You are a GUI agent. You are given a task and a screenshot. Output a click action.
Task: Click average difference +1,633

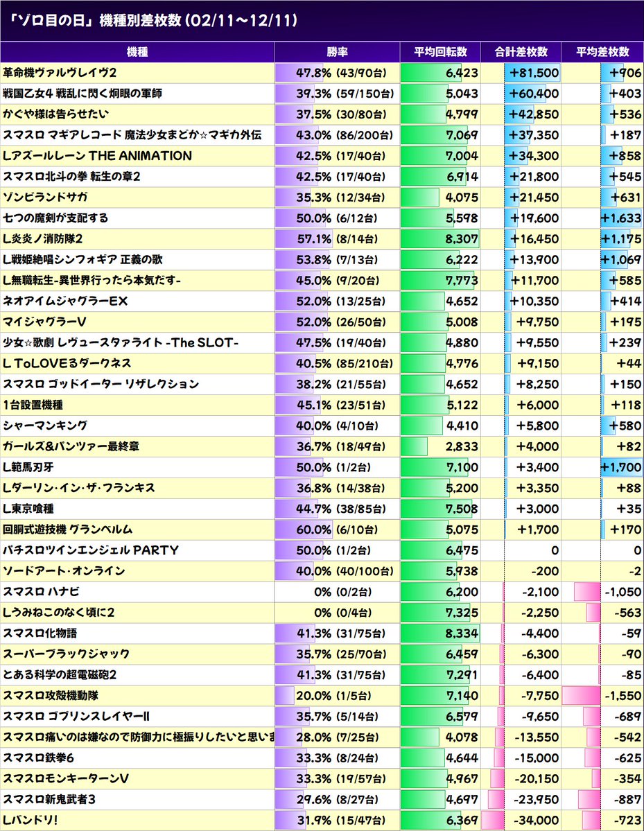(621, 218)
